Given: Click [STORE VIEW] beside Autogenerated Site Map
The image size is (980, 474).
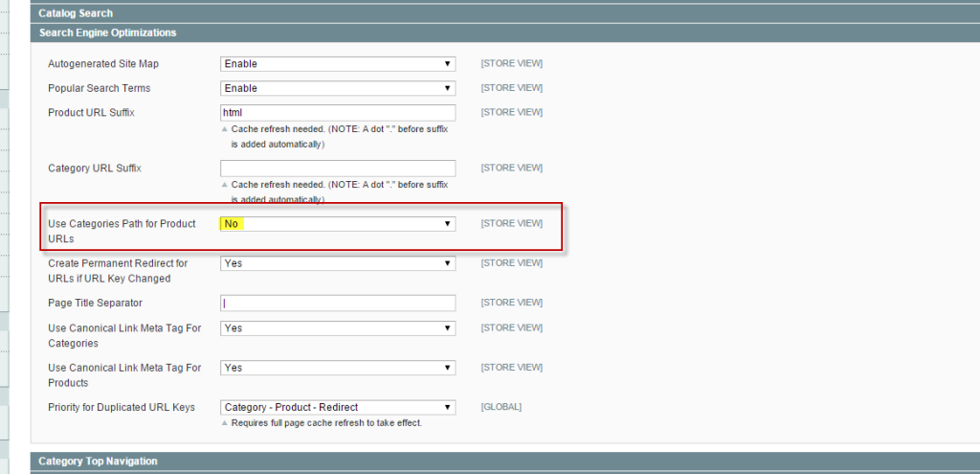Looking at the screenshot, I should tap(511, 64).
